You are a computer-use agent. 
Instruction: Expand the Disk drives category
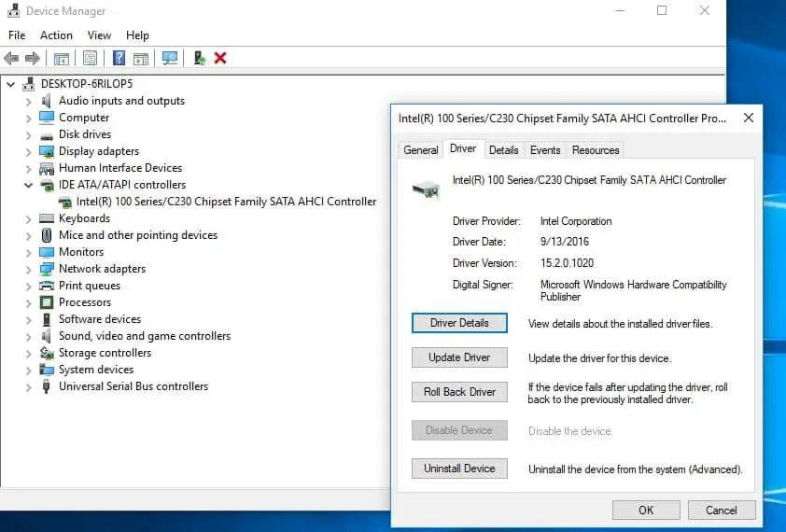29,135
